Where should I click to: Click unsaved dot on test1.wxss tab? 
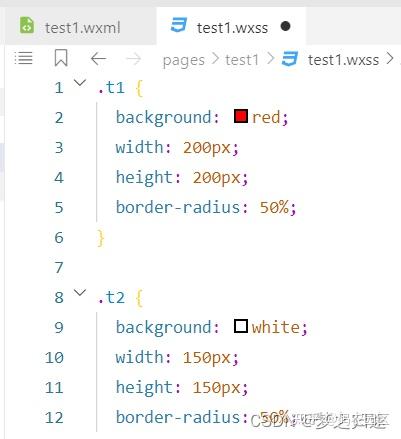(285, 26)
